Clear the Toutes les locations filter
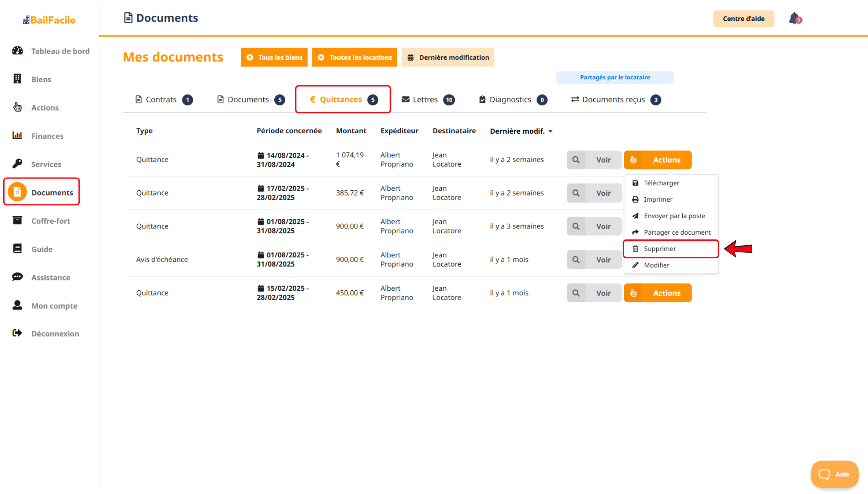Screen dimensions: 868x494 (321, 57)
